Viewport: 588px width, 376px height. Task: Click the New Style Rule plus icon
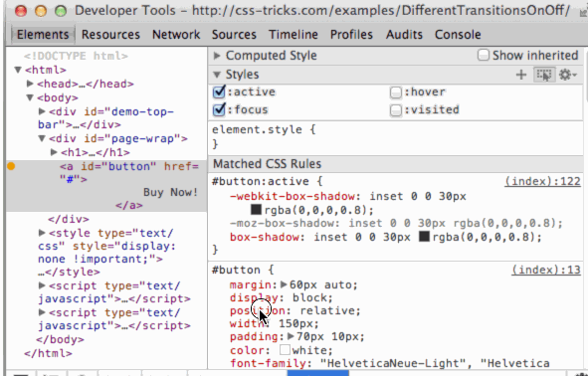pos(521,75)
